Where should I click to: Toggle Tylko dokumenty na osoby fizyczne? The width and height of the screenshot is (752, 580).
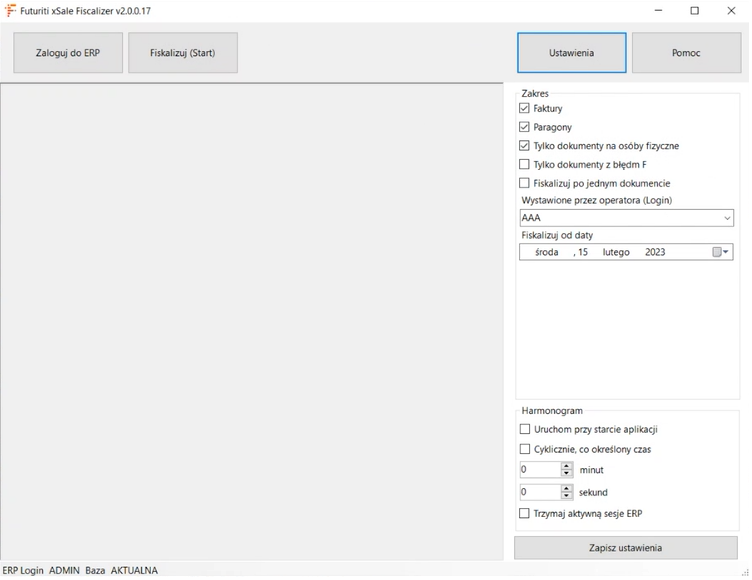(x=524, y=146)
